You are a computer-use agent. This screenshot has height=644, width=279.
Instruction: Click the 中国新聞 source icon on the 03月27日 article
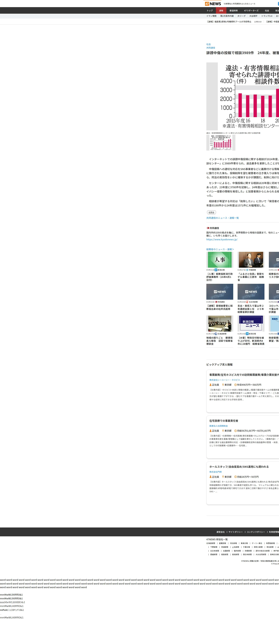(247, 270)
